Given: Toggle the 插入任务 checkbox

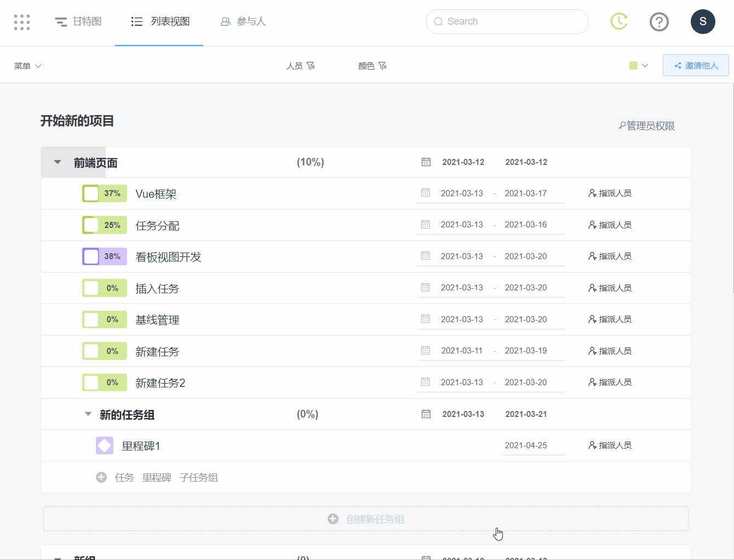Looking at the screenshot, I should 91,288.
